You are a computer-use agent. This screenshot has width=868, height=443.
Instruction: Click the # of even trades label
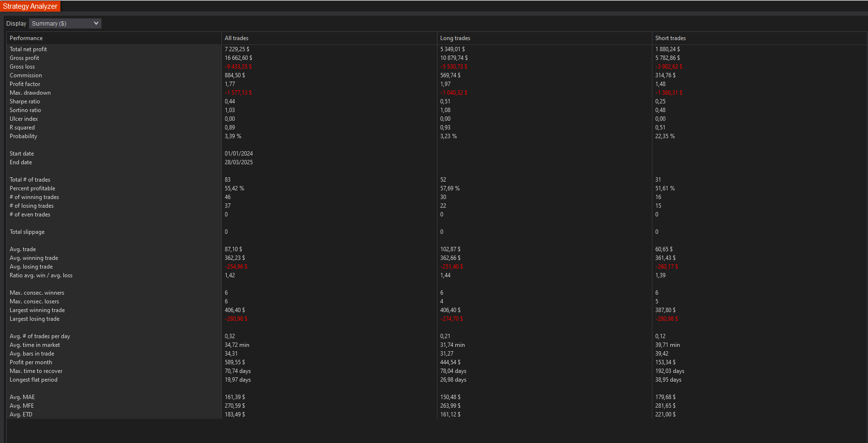pos(30,214)
